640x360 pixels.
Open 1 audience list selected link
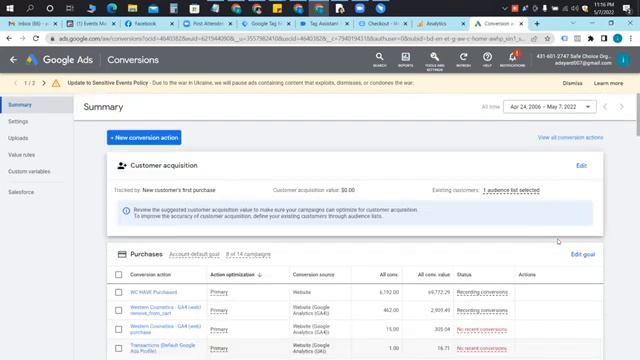(511, 190)
